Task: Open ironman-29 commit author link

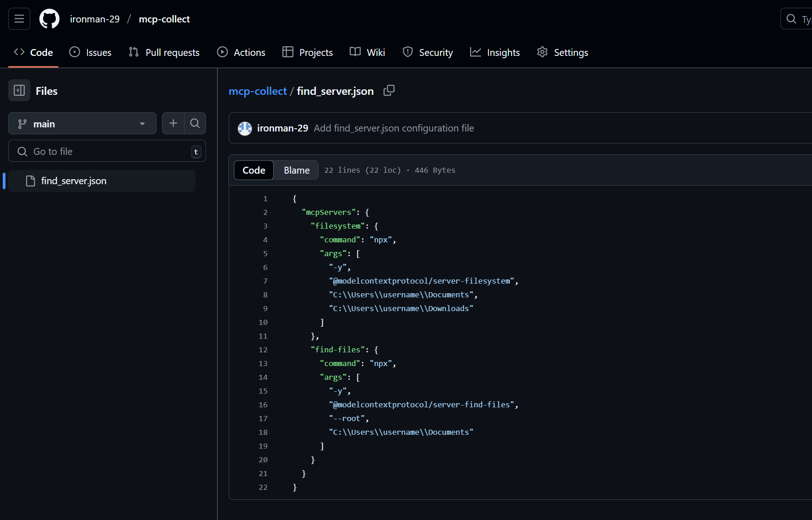Action: [x=282, y=128]
